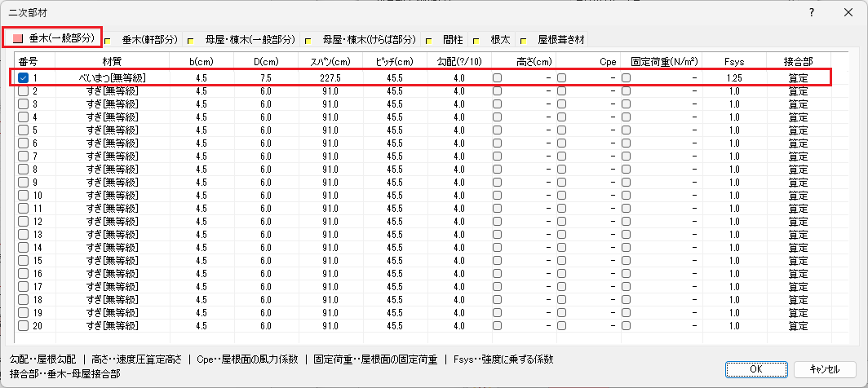868x388 pixels.
Task: Close the 二次部材 dialog window
Action: pos(848,13)
